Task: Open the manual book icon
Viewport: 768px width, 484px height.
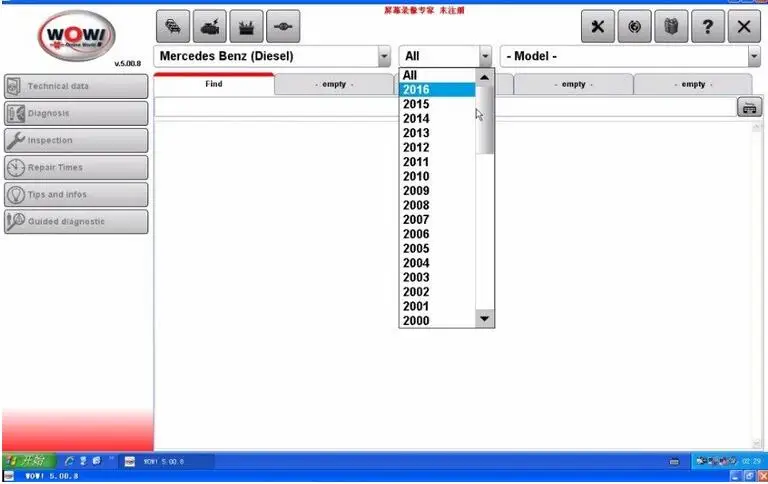Action: coord(671,26)
